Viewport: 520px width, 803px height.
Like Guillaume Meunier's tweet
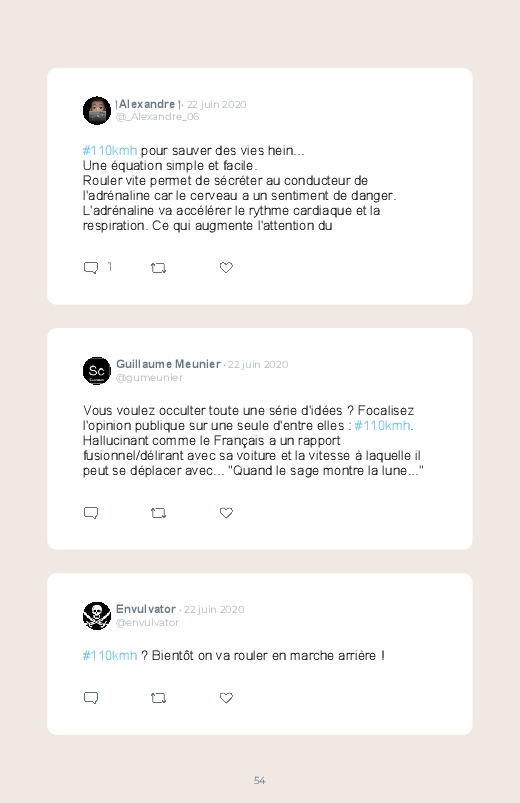click(x=226, y=513)
